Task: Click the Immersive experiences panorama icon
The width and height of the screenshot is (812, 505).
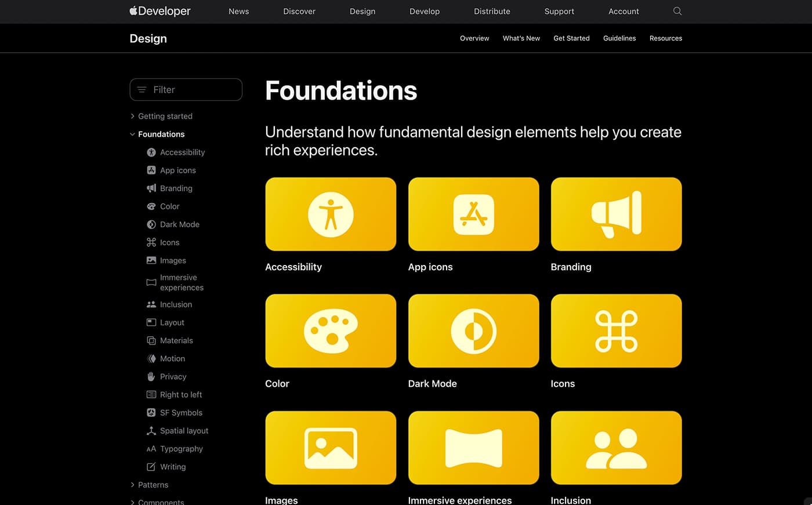Action: click(473, 448)
